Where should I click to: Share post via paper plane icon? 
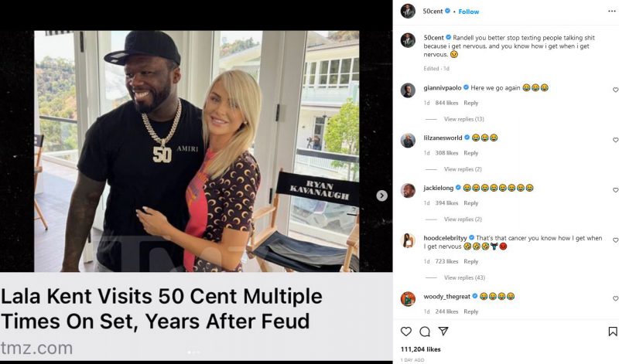coord(443,331)
